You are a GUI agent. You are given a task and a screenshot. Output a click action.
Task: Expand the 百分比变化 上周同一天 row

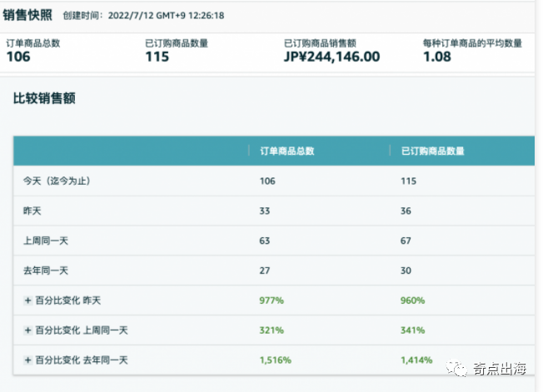27,330
